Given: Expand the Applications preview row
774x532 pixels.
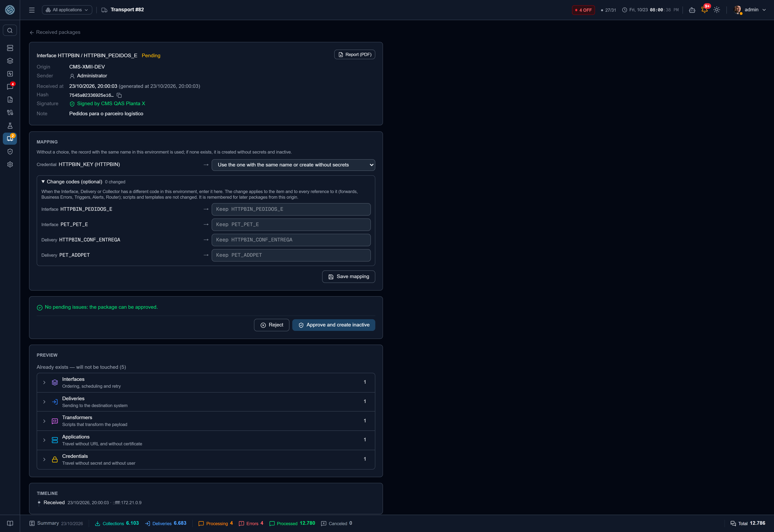Looking at the screenshot, I should [x=206, y=440].
